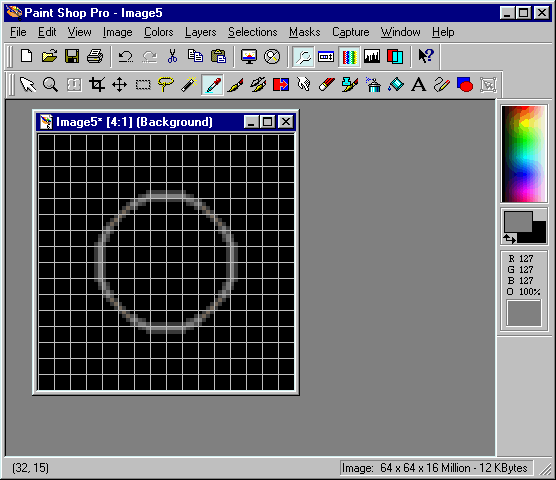Screen dimensions: 556x480
Task: Open the Colors menu
Action: [x=159, y=32]
